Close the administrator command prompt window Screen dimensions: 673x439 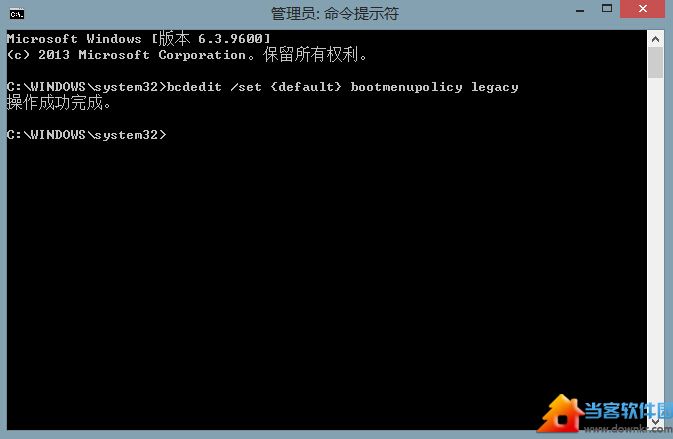click(643, 9)
